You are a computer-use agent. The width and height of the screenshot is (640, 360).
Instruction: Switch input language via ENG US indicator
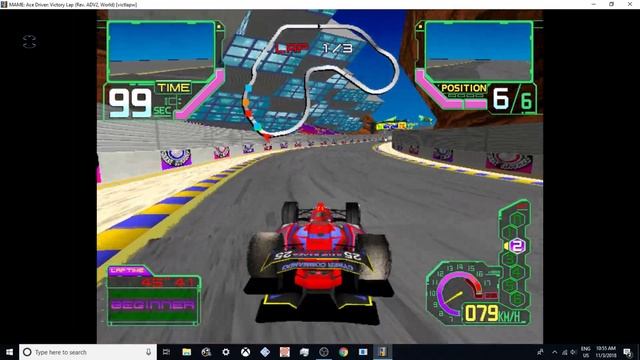point(586,352)
